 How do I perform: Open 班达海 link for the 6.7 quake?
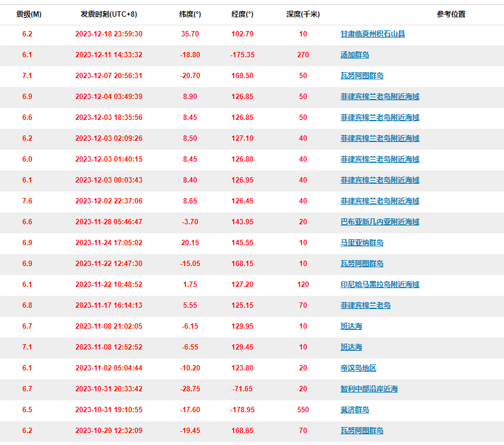(x=351, y=327)
